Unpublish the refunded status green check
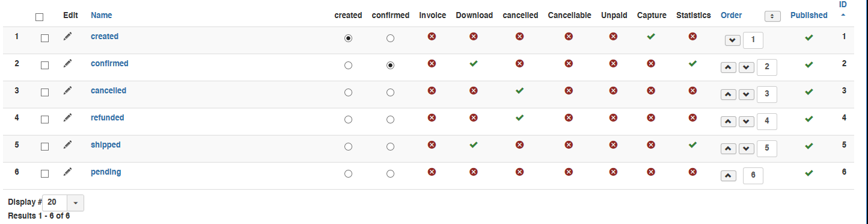This screenshot has width=868, height=224. tap(809, 119)
